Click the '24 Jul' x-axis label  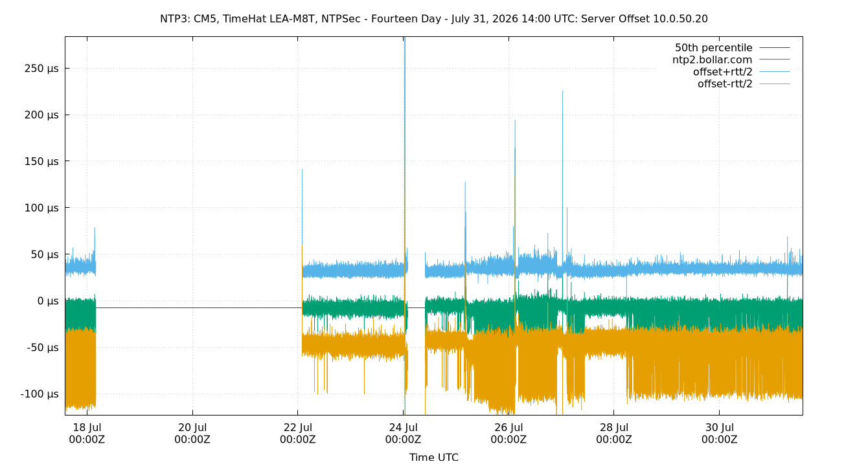403,427
